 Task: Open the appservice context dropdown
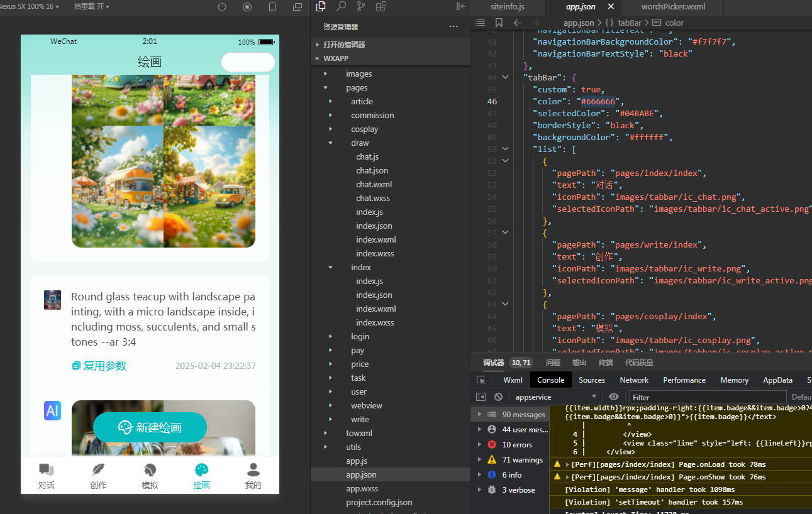[556, 397]
